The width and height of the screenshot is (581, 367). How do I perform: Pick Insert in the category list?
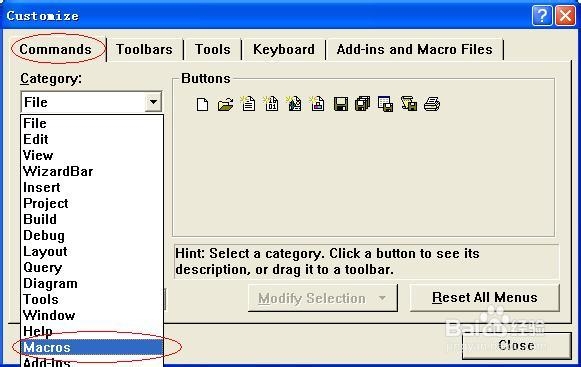tap(92, 187)
